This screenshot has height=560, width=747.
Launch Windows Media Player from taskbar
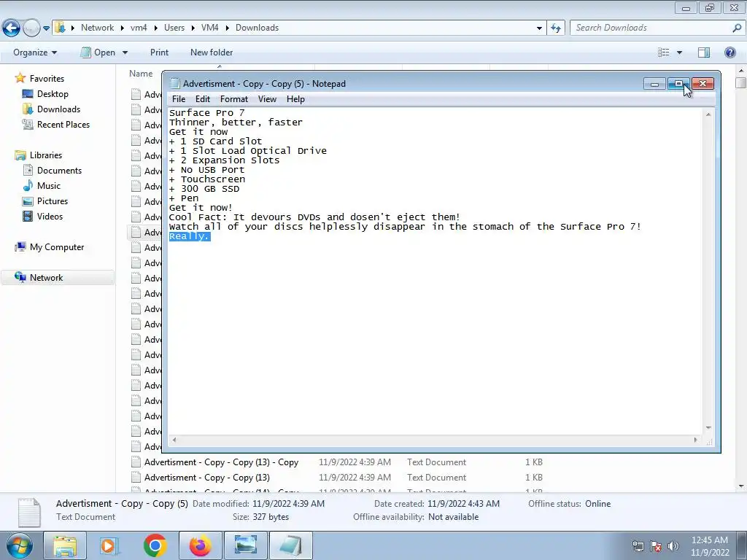(x=109, y=545)
